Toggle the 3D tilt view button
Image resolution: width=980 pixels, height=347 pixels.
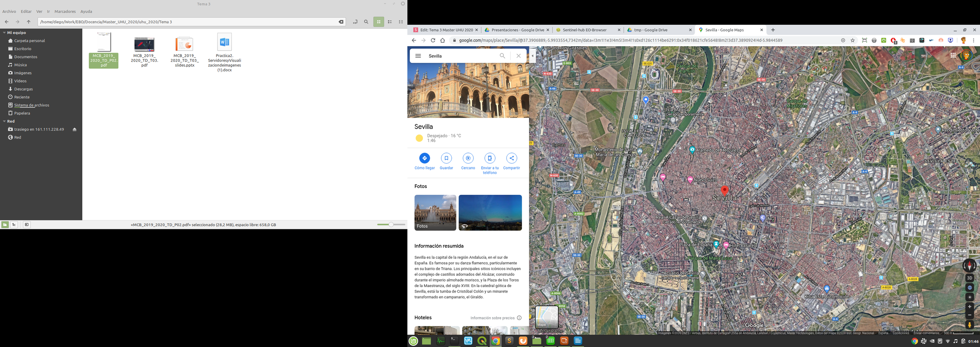(969, 278)
